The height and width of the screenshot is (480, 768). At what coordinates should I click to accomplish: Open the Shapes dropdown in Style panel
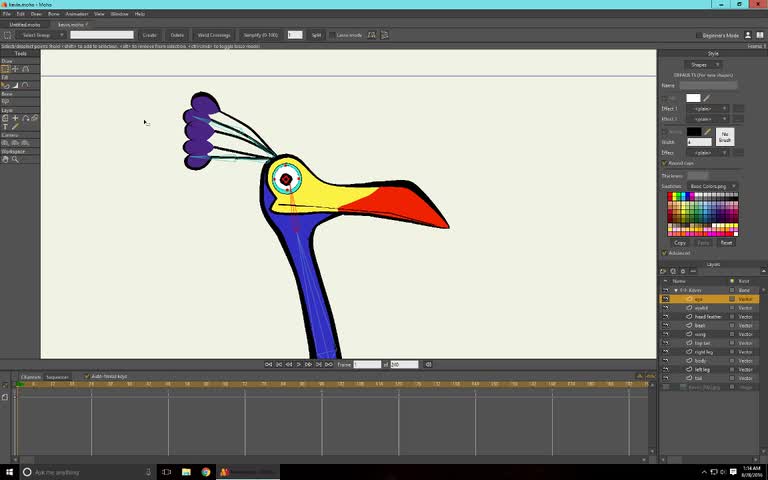702,65
